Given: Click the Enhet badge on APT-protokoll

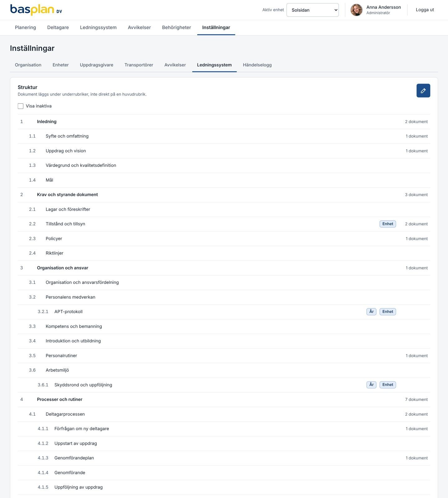Looking at the screenshot, I should click(388, 312).
